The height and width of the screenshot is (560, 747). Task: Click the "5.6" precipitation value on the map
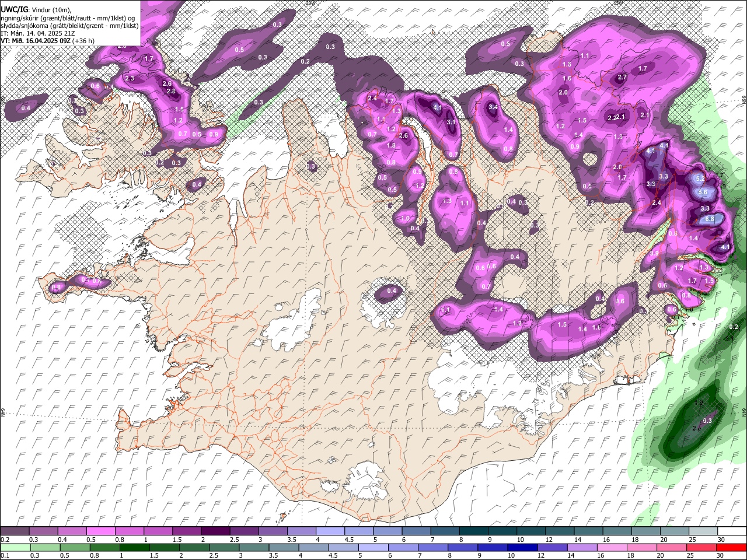point(703,192)
